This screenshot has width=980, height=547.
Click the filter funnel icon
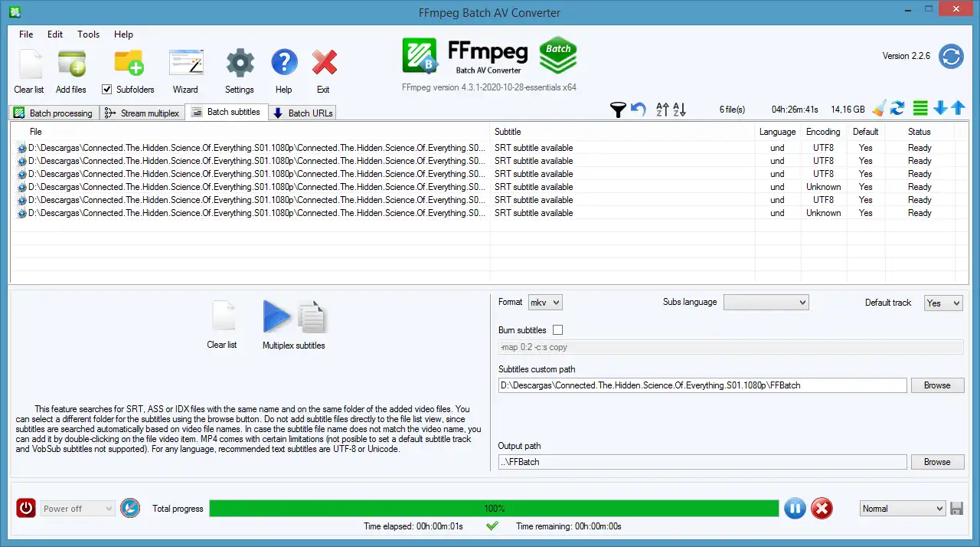tap(619, 110)
